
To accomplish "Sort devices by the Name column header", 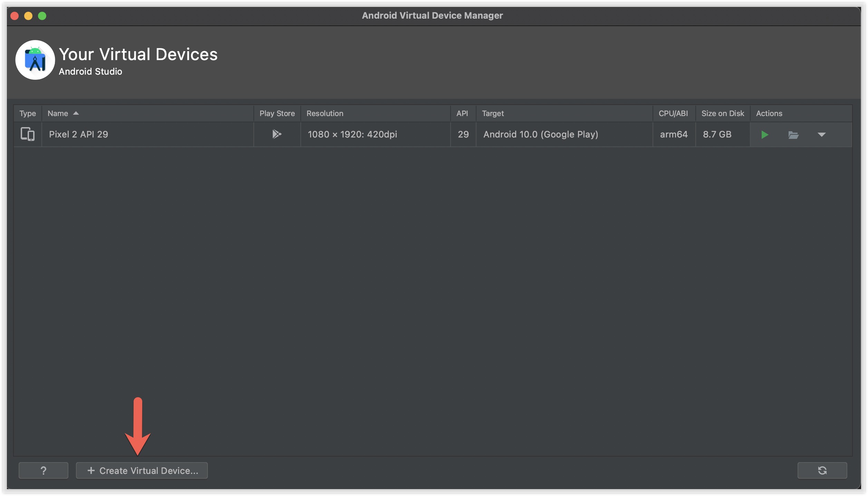I will pos(58,113).
